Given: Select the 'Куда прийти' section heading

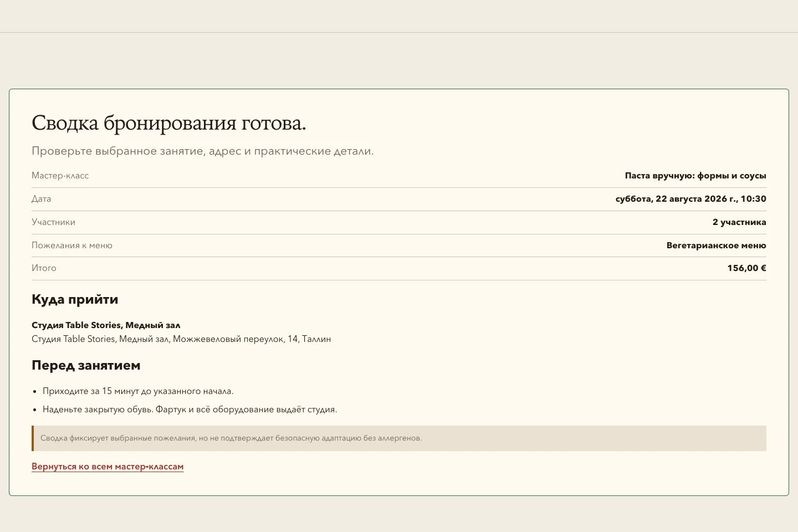Looking at the screenshot, I should pos(75,299).
